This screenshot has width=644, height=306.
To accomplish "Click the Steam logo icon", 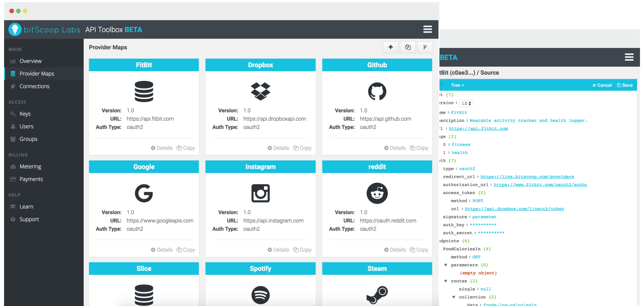I will (377, 295).
